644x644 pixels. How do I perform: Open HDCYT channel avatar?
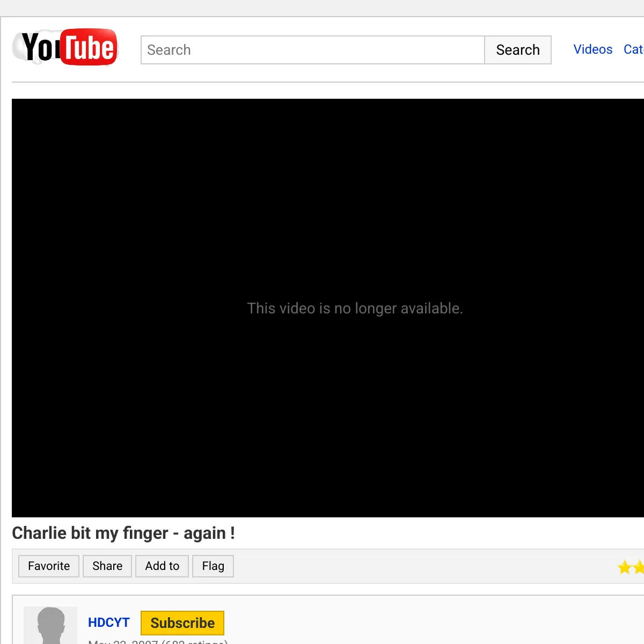(50, 625)
